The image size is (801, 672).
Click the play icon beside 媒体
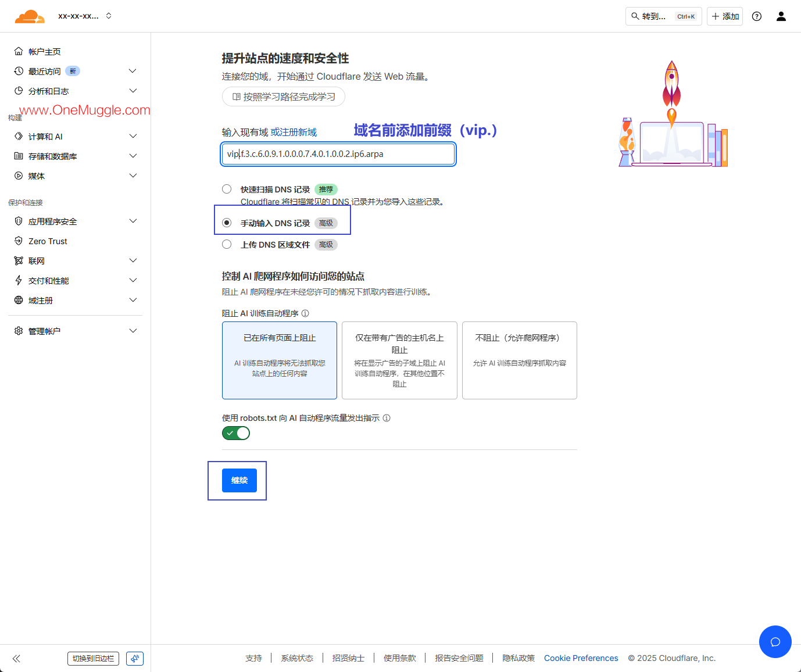[19, 176]
